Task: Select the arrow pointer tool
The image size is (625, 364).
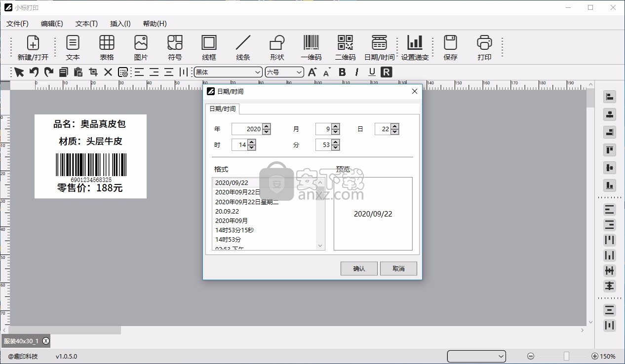Action: (x=19, y=72)
